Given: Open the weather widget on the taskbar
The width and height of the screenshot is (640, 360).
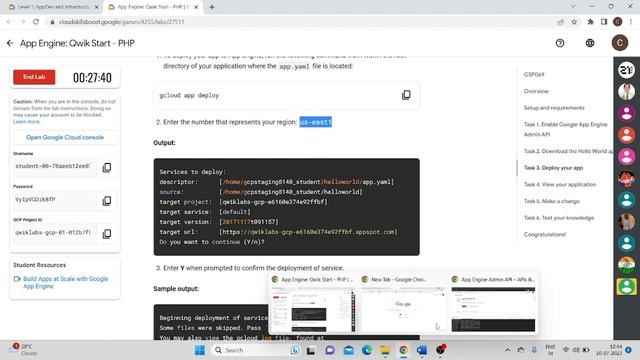Looking at the screenshot, I should coord(24,350).
